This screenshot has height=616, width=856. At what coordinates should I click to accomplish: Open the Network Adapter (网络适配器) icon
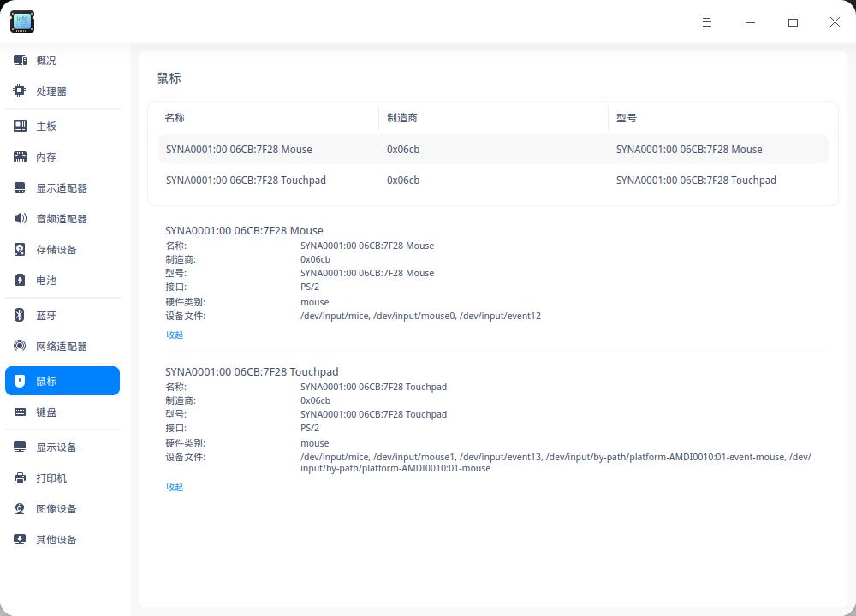point(20,346)
